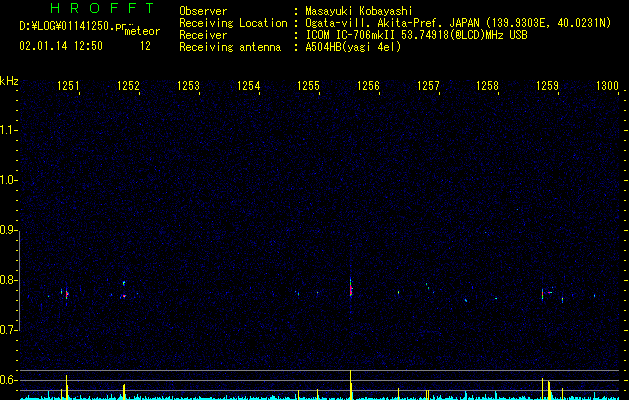The width and height of the screenshot is (629, 400).
Task: Click the 1251 time axis marker
Action: pyautogui.click(x=68, y=86)
